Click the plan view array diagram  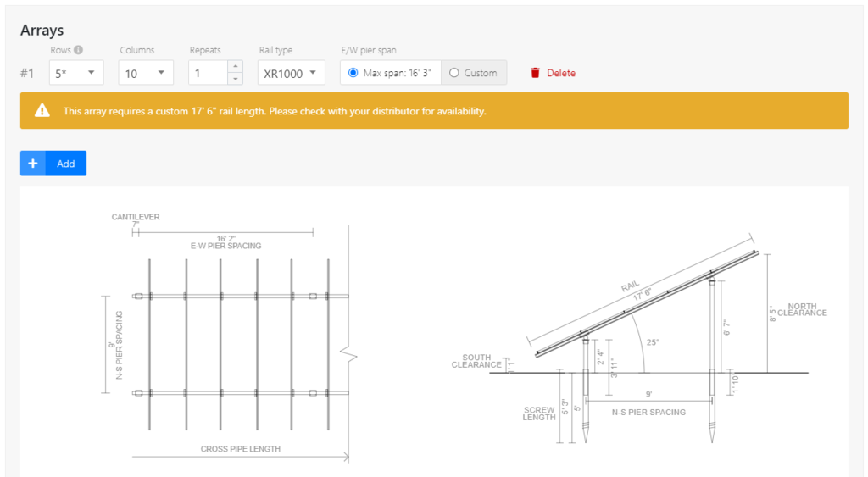[242, 343]
